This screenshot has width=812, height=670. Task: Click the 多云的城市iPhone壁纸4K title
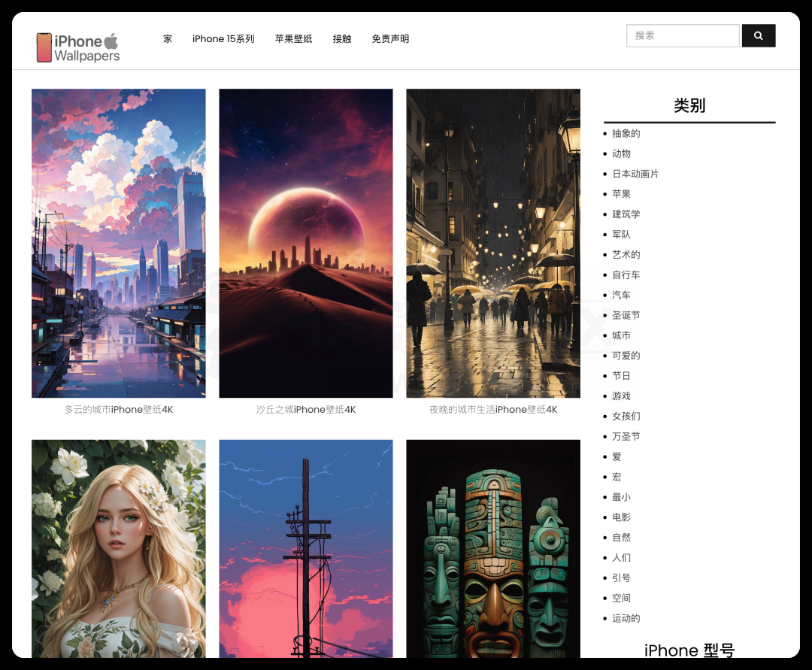point(119,410)
